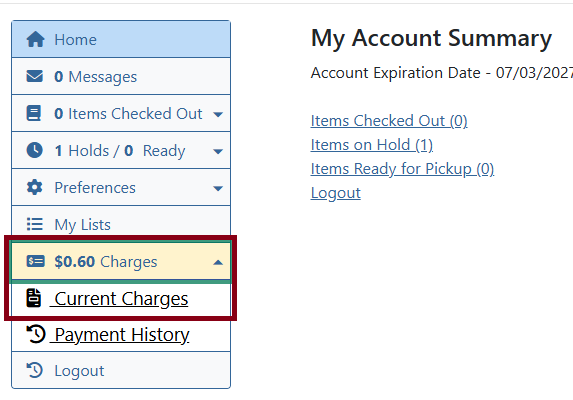The height and width of the screenshot is (400, 573).
Task: Click the My Lists bullet-list icon
Action: tap(35, 224)
